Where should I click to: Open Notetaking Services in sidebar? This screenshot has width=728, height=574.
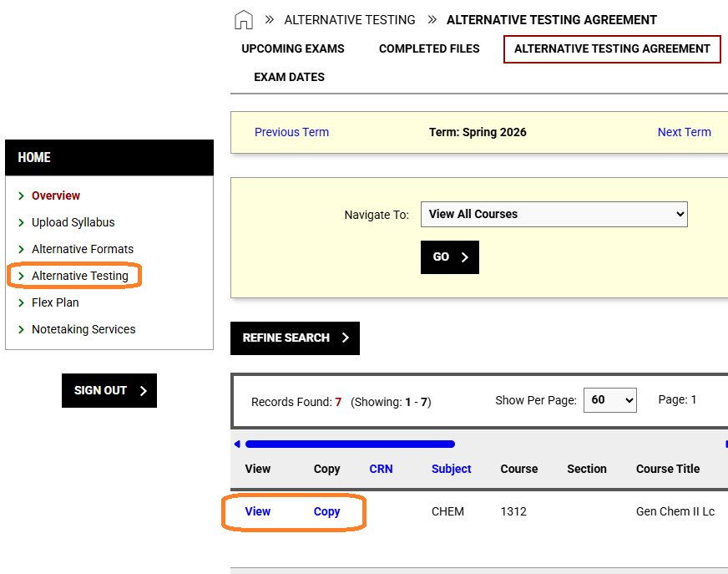[x=83, y=329]
